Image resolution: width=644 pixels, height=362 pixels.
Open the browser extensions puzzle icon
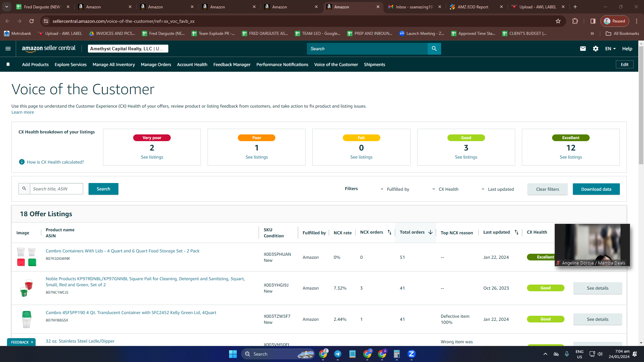point(575,21)
